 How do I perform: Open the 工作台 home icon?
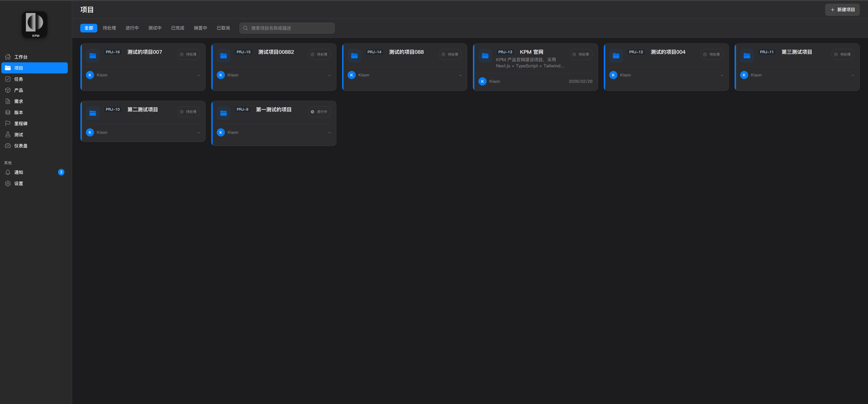[x=8, y=57]
